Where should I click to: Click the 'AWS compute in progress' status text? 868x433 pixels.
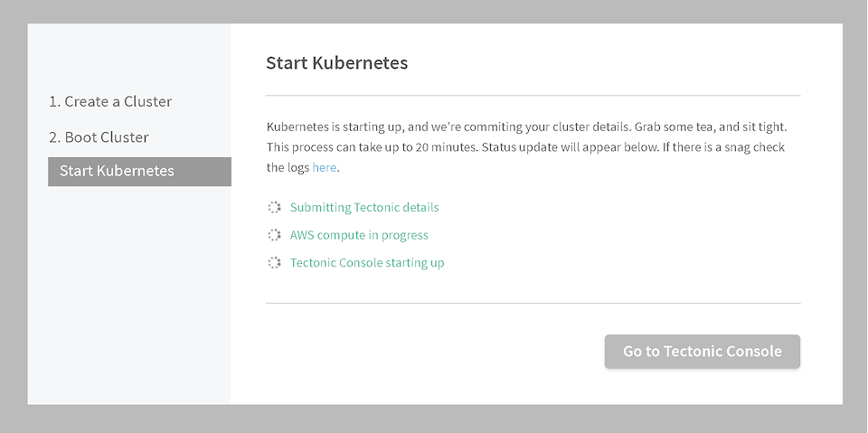pyautogui.click(x=359, y=235)
